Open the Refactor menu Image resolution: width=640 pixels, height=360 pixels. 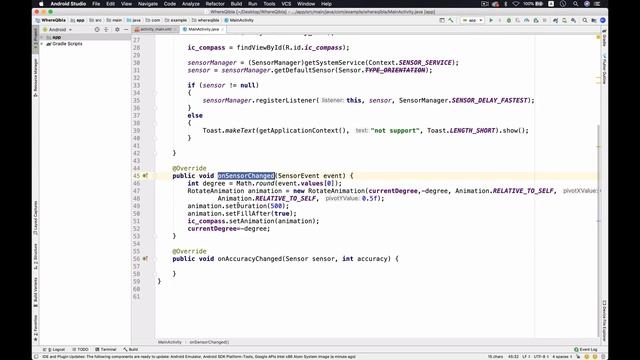point(215,4)
